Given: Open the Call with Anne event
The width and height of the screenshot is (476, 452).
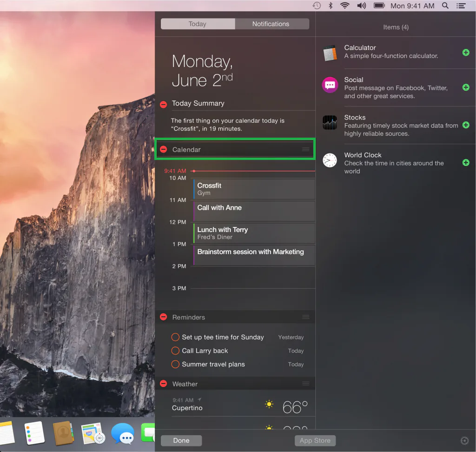Looking at the screenshot, I should (x=254, y=211).
